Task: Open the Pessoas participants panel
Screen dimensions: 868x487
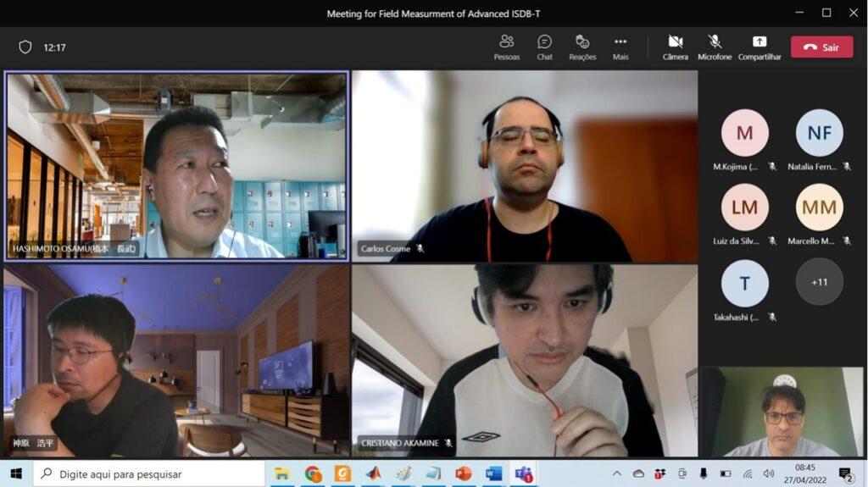Action: coord(506,47)
